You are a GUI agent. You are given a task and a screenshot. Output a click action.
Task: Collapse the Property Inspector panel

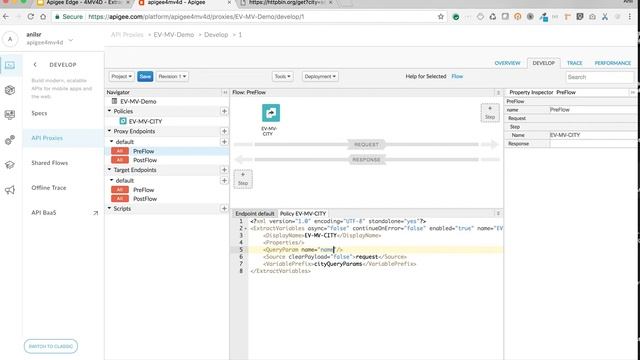(x=632, y=93)
